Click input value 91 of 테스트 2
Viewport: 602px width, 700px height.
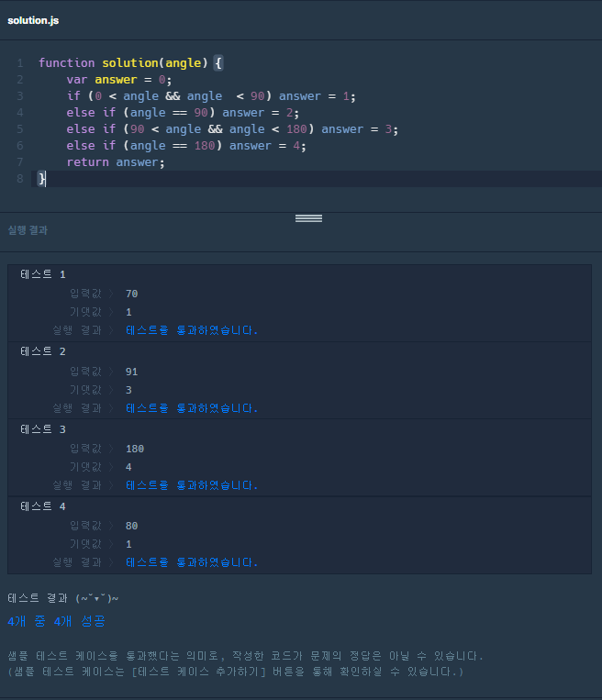coord(132,372)
